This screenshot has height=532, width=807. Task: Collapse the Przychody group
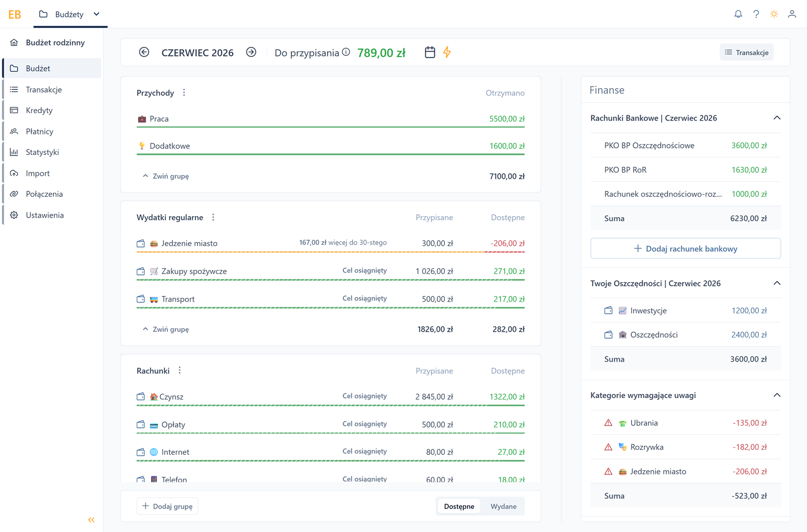click(165, 176)
